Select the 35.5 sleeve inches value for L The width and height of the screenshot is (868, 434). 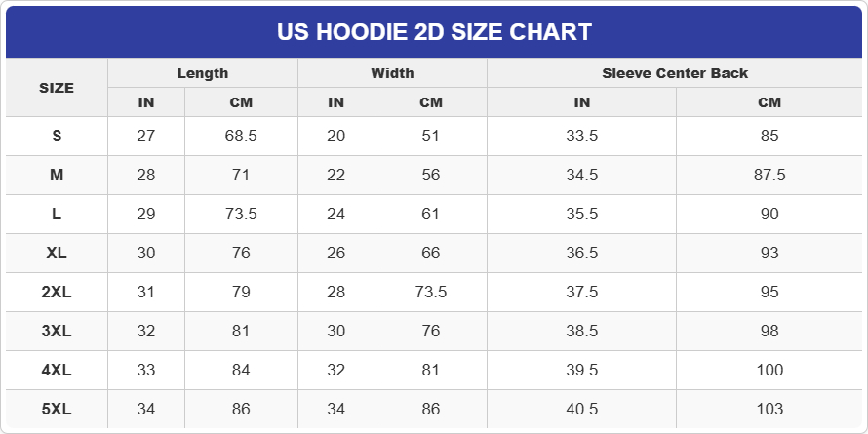point(582,215)
